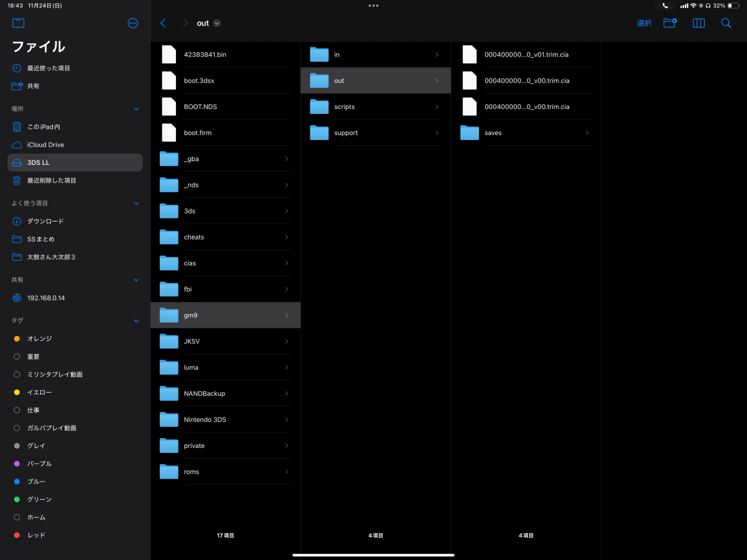747x560 pixels.
Task: Open search with magnifying glass icon
Action: pos(726,23)
